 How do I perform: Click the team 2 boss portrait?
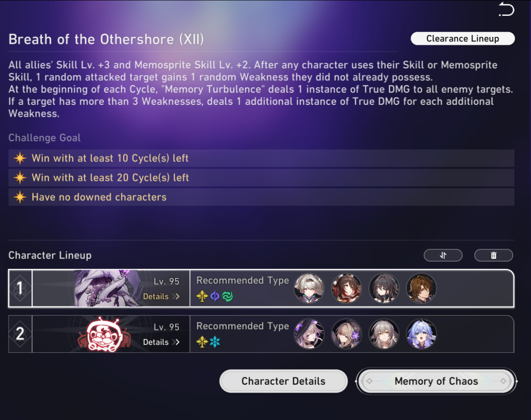click(104, 334)
